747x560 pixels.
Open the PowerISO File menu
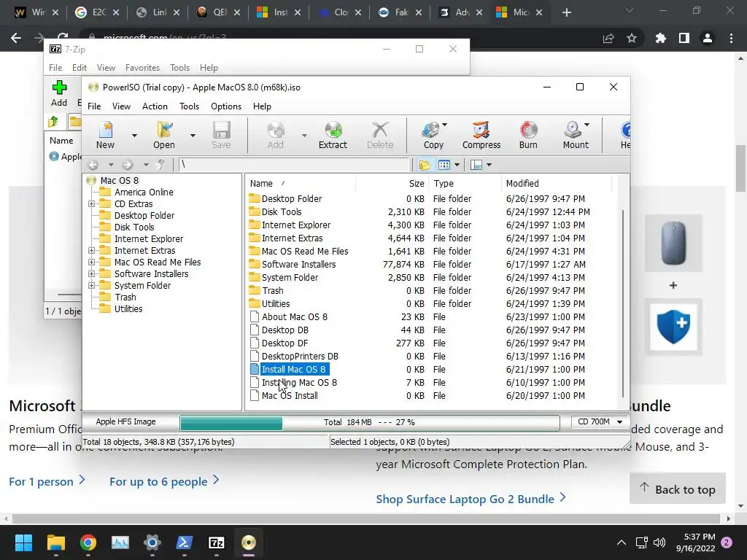(94, 106)
